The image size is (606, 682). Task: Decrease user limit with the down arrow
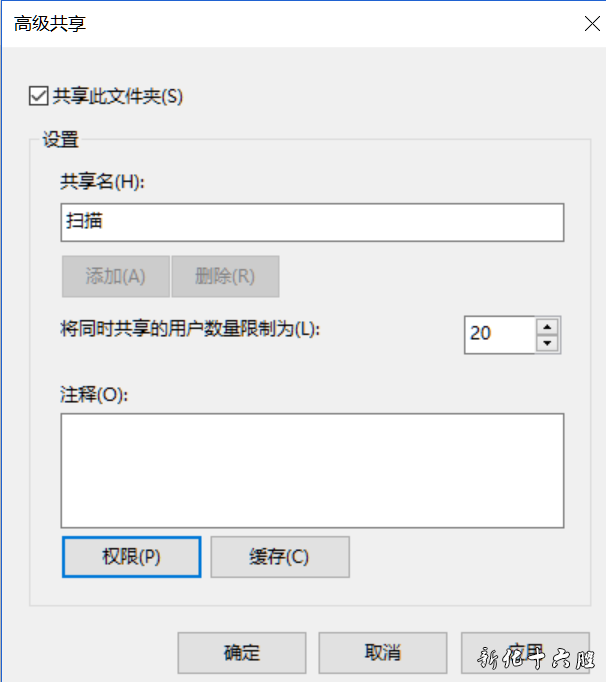[547, 343]
